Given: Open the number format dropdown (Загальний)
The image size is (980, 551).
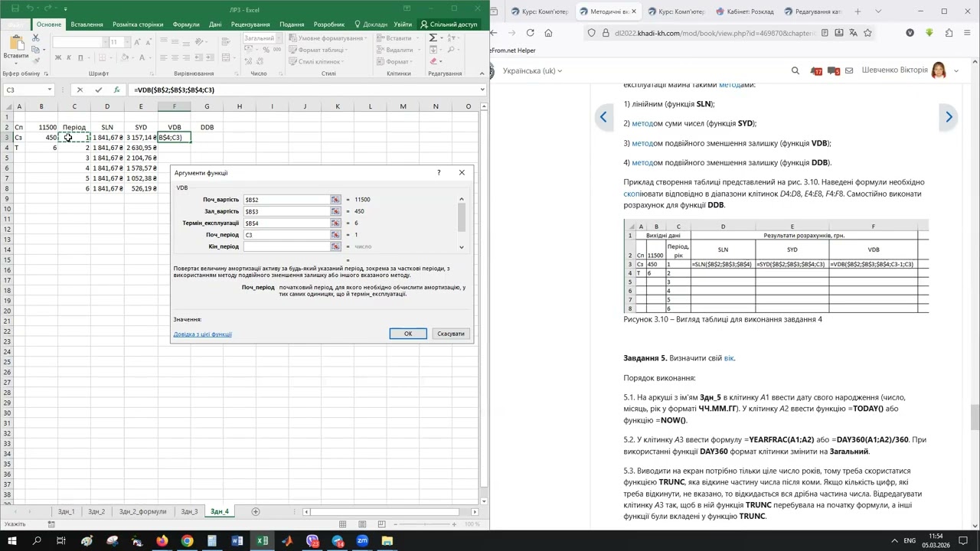Looking at the screenshot, I should (x=280, y=38).
